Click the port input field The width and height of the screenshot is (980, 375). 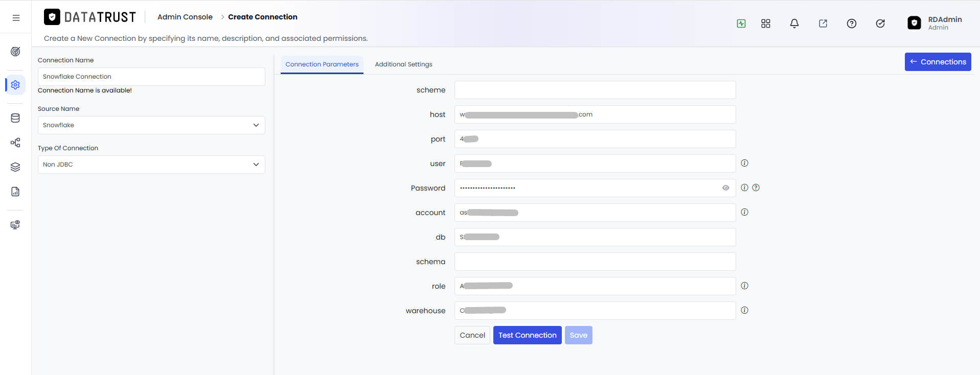[595, 139]
